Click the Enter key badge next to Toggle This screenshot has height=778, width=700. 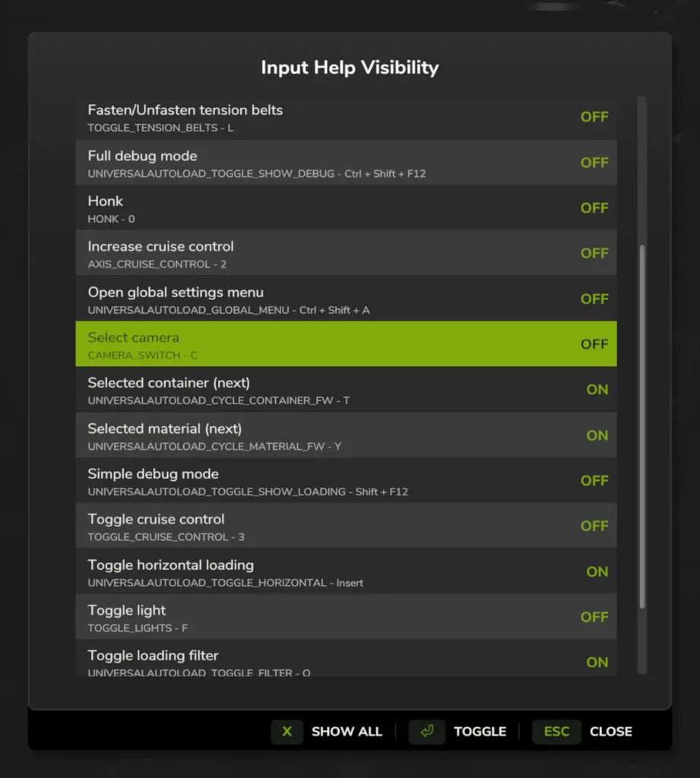[426, 732]
